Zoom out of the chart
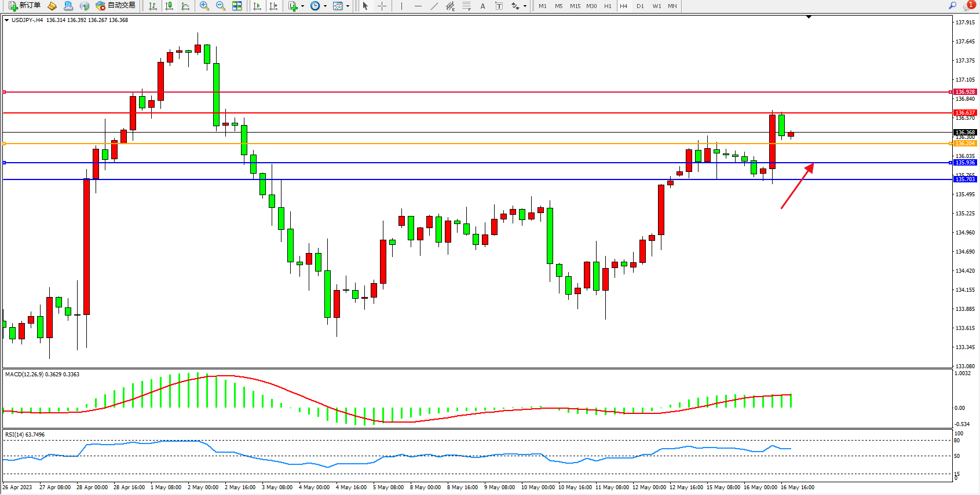This screenshot has width=980, height=495. [221, 6]
